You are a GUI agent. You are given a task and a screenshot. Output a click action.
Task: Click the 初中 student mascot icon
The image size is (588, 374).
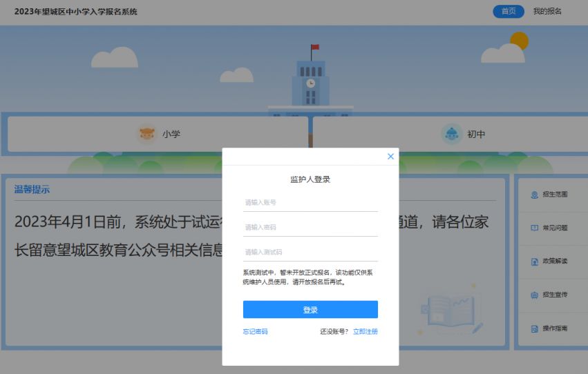coord(451,134)
